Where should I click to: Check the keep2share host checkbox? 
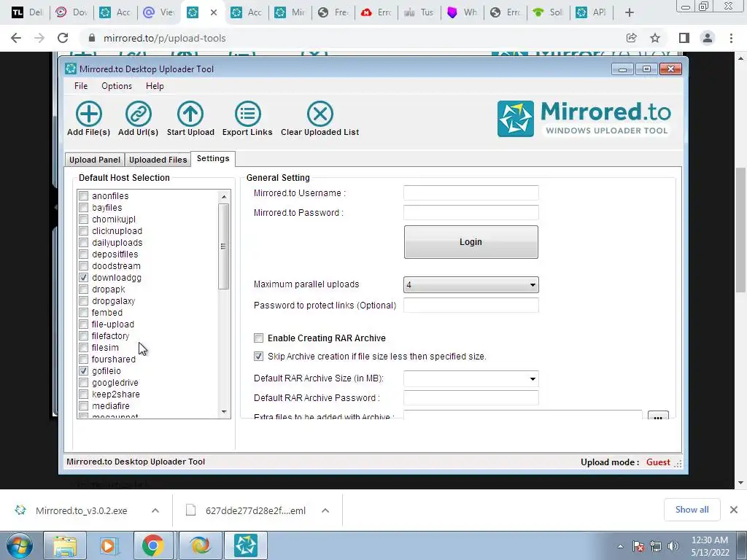pos(83,394)
